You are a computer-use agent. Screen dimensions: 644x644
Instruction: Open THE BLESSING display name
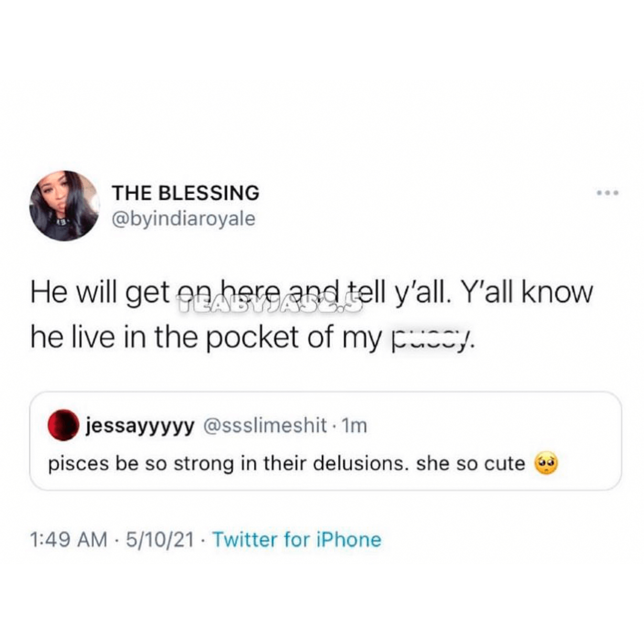click(x=185, y=193)
